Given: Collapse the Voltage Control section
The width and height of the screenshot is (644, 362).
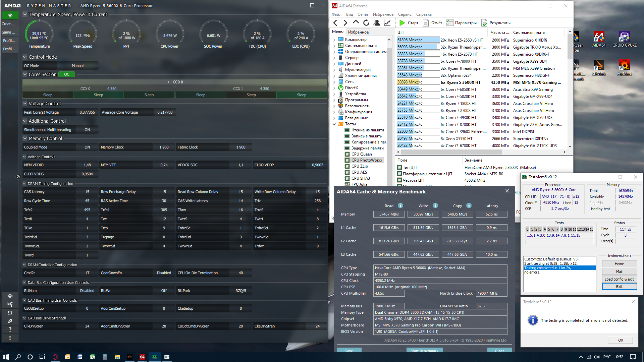Looking at the screenshot, I should [x=25, y=104].
